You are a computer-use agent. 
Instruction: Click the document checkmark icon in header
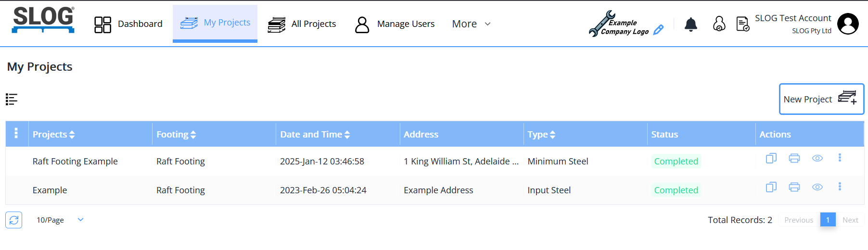coord(742,24)
